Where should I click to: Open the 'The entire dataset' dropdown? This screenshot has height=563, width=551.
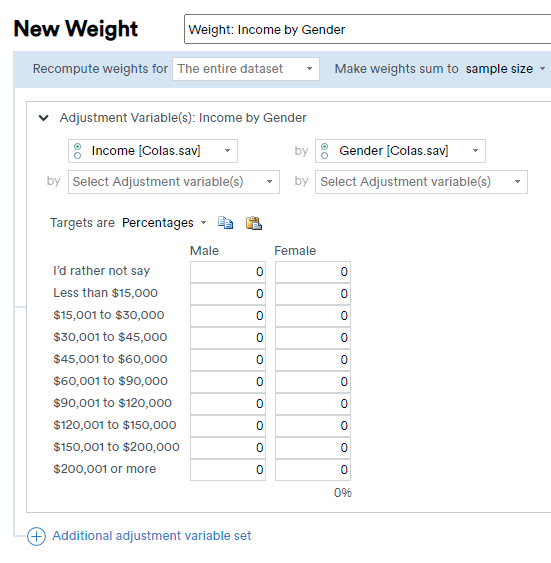246,69
